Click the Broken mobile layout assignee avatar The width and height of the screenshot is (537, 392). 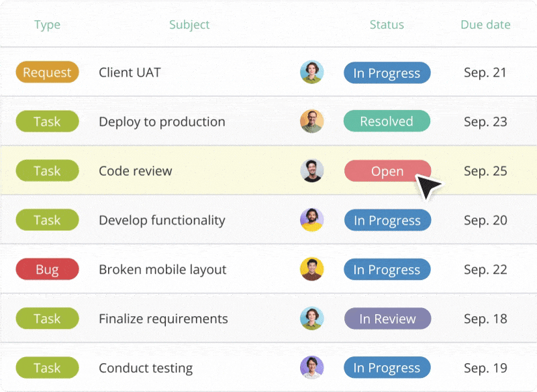[x=311, y=269]
